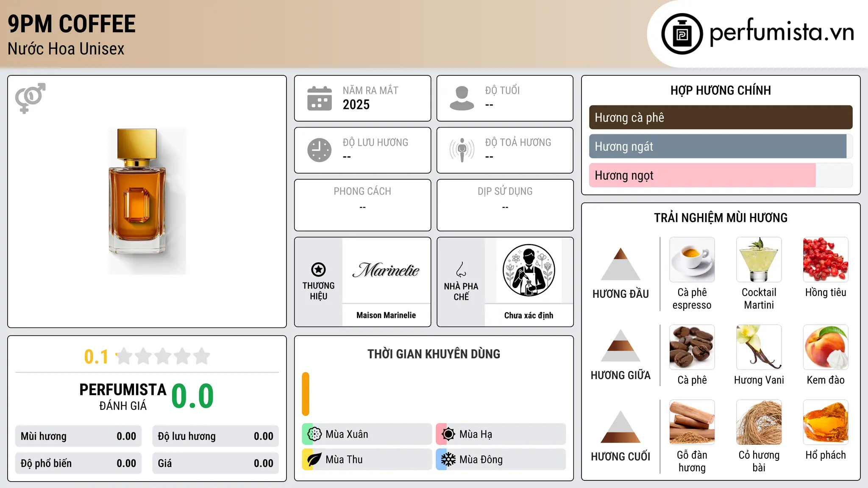Click the flower icon for Mùa Xuân
Image resolution: width=868 pixels, height=488 pixels.
314,434
